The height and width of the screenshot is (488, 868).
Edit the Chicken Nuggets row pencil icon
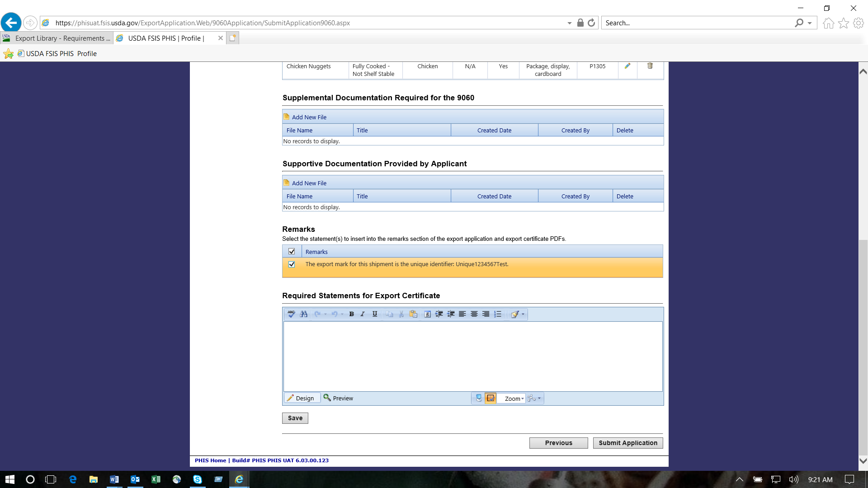tap(627, 66)
